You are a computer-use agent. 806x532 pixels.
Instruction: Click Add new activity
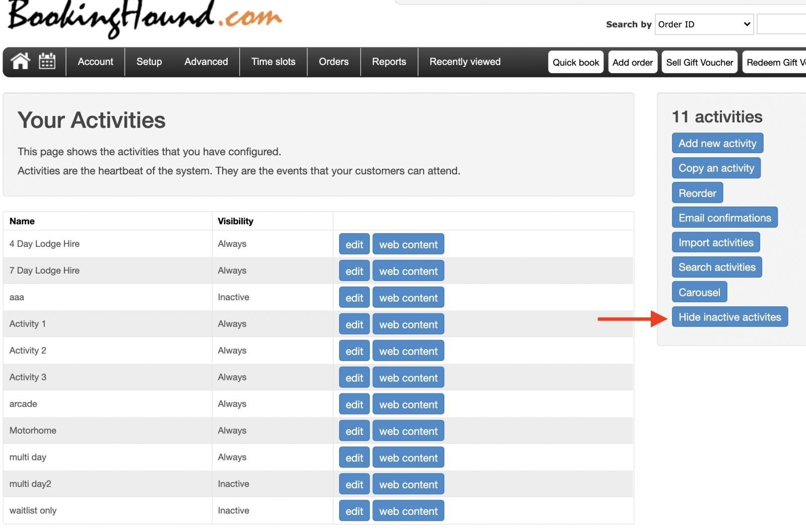pyautogui.click(x=717, y=143)
